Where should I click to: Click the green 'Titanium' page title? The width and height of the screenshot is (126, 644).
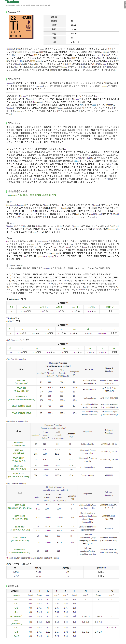[x=12, y=2]
